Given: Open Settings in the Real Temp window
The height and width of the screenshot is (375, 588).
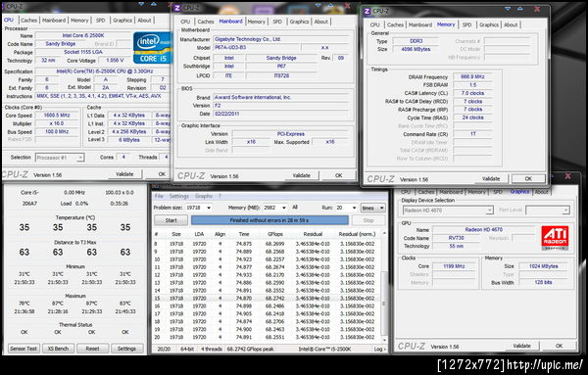Looking at the screenshot, I should (126, 349).
